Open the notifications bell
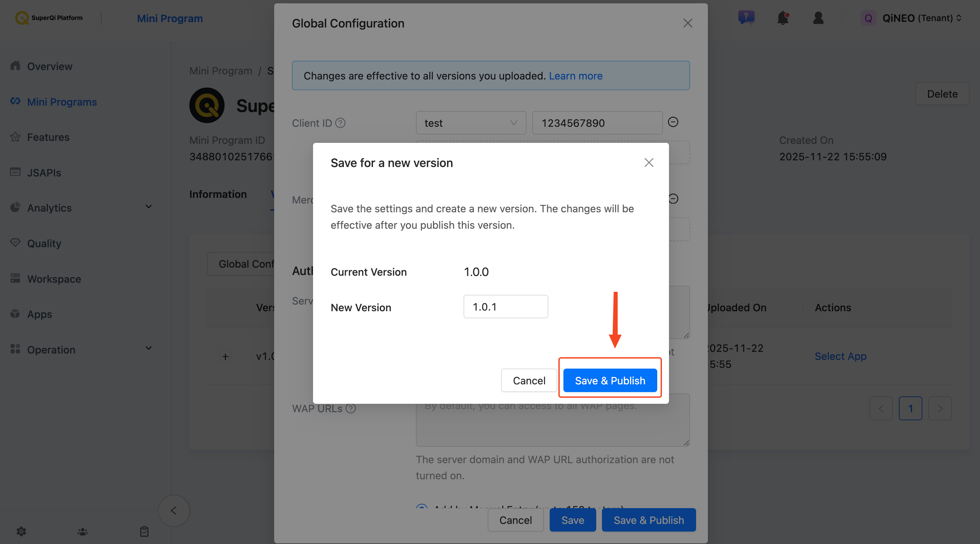This screenshot has height=544, width=980. [x=783, y=17]
